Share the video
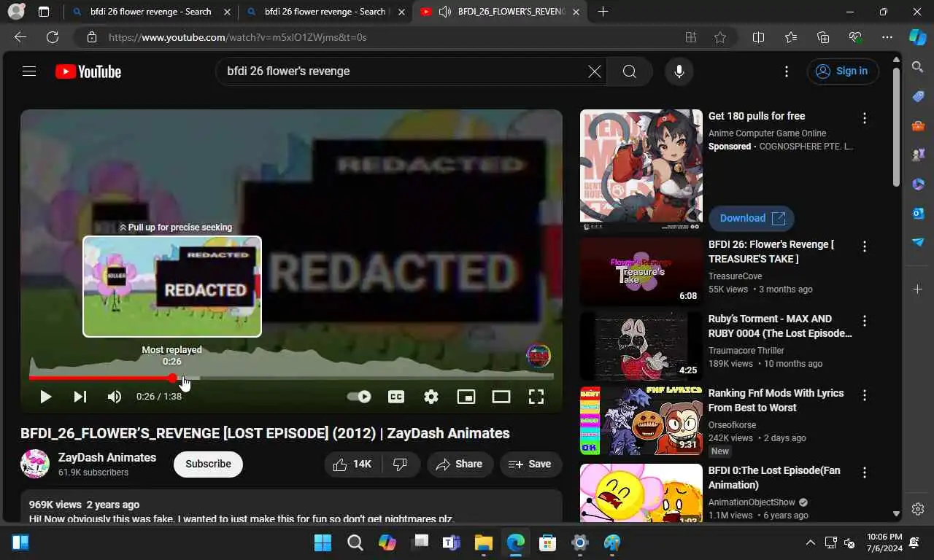The height and width of the screenshot is (560, 934). (x=459, y=464)
